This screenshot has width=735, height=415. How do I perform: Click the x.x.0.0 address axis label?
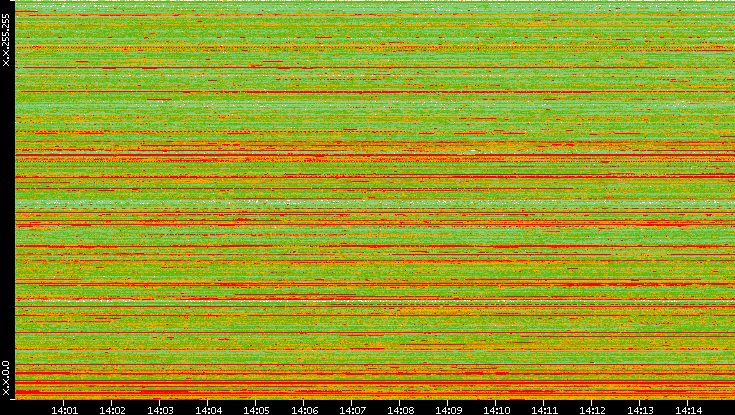click(6, 378)
